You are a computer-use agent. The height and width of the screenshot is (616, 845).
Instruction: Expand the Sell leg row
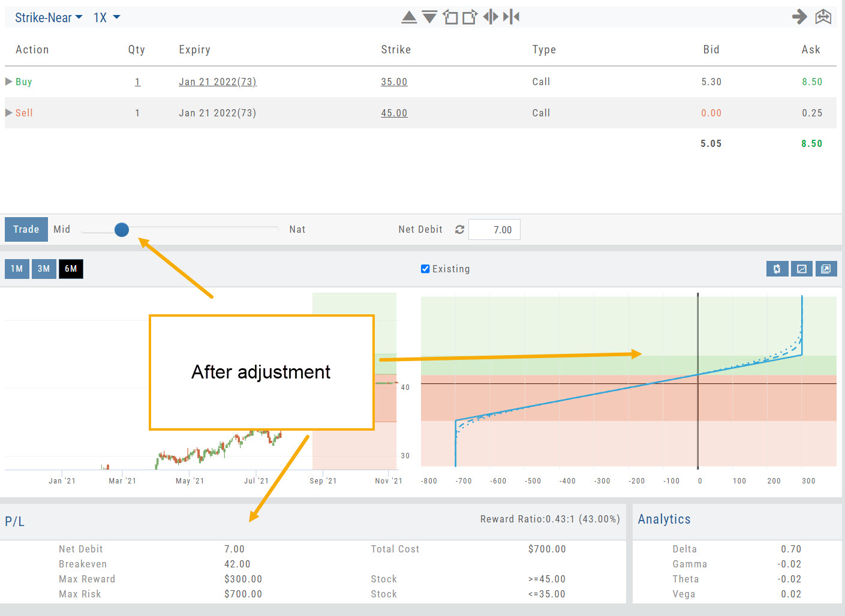point(9,113)
